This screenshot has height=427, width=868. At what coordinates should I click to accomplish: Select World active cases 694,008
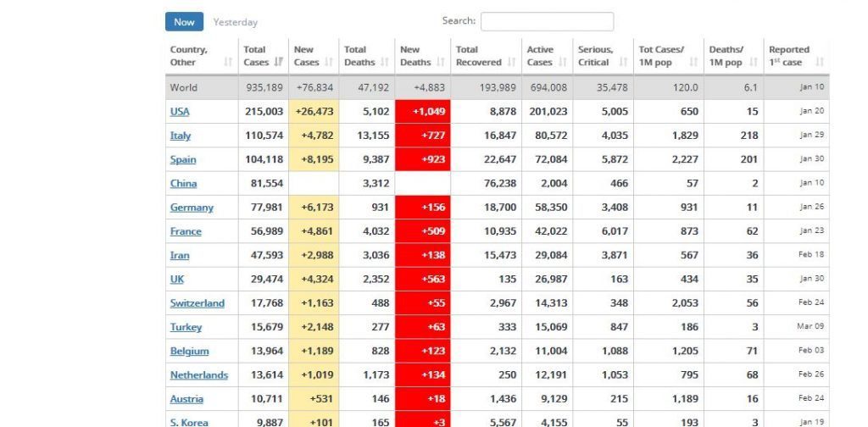point(548,87)
